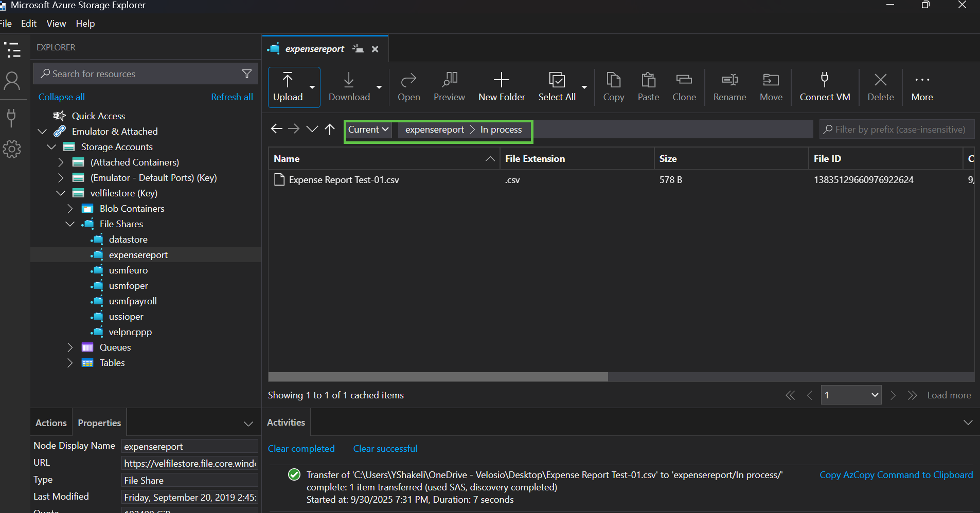The width and height of the screenshot is (980, 513).
Task: Collapse the File Shares tree node
Action: click(x=70, y=224)
